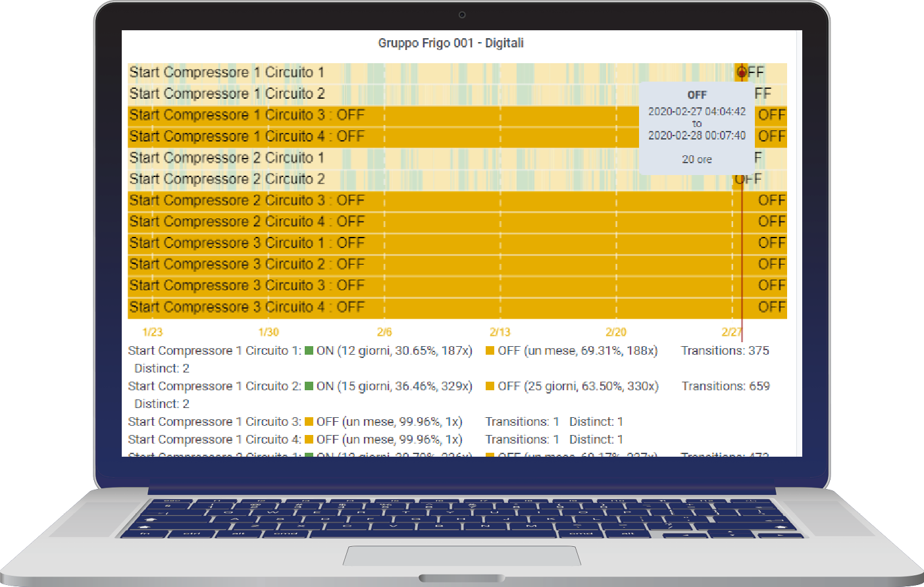Open the Gruppo Frigo 001 - Digitali panel title
Screen dimensions: 924x587
click(450, 43)
